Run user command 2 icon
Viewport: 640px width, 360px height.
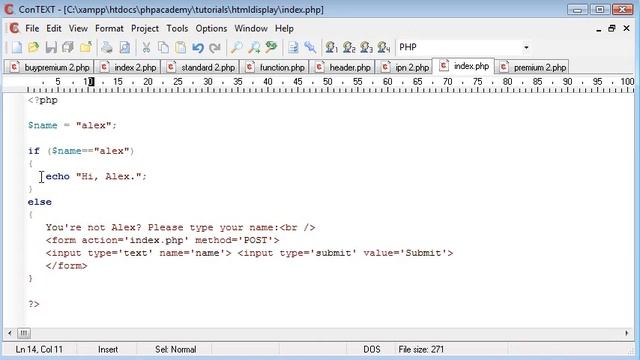pos(349,47)
